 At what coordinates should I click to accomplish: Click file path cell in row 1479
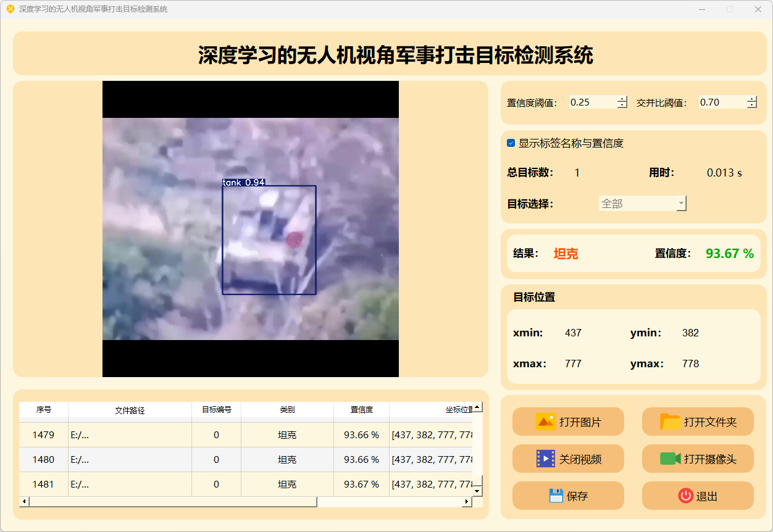(130, 435)
